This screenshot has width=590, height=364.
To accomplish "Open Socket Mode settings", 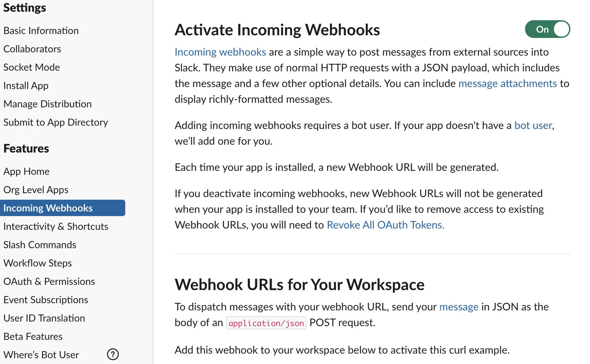I will tap(32, 67).
